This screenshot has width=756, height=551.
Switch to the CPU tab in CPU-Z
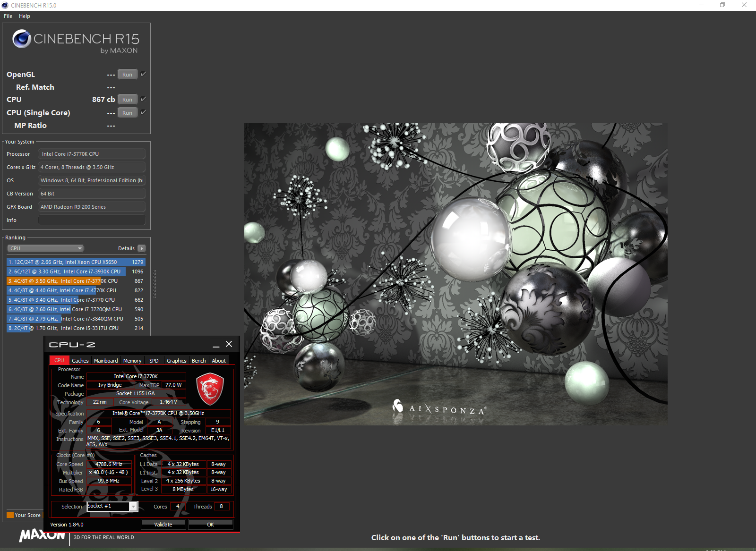(x=59, y=360)
